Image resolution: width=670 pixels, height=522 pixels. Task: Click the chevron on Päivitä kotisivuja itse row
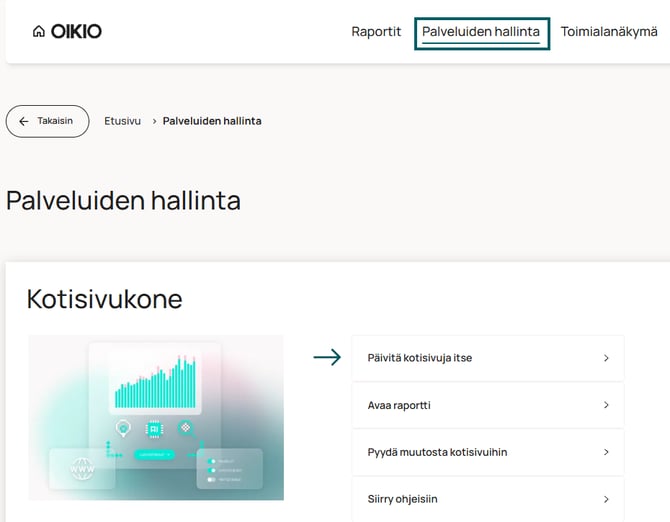tap(606, 358)
